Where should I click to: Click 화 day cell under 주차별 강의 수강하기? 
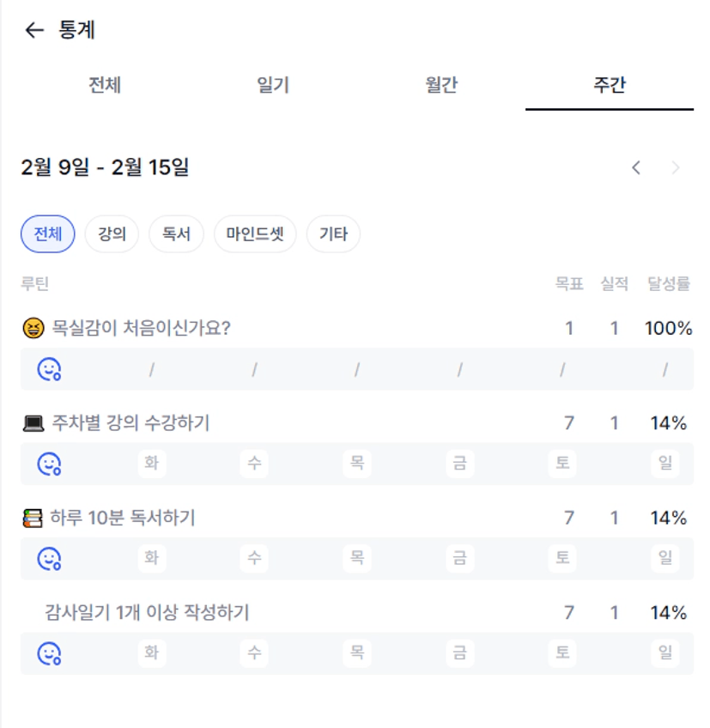(152, 464)
